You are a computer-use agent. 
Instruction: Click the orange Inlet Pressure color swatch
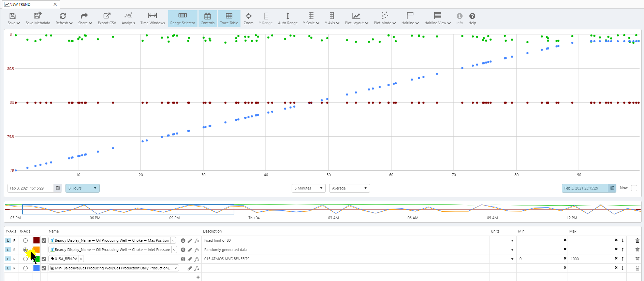click(36, 250)
